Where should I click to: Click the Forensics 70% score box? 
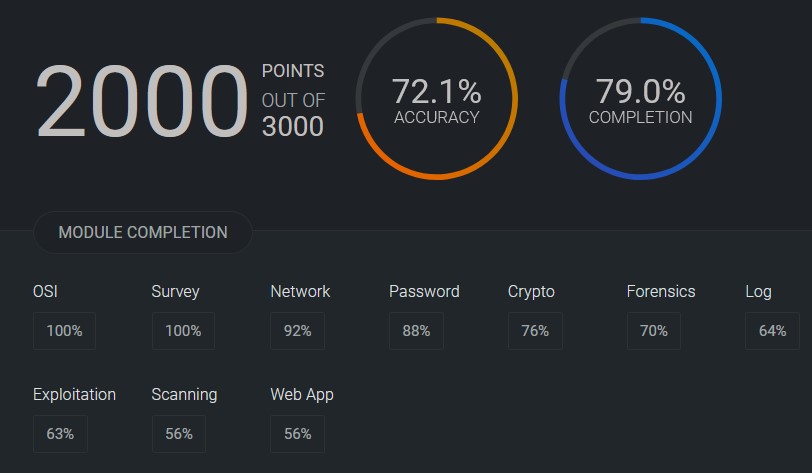click(x=654, y=331)
